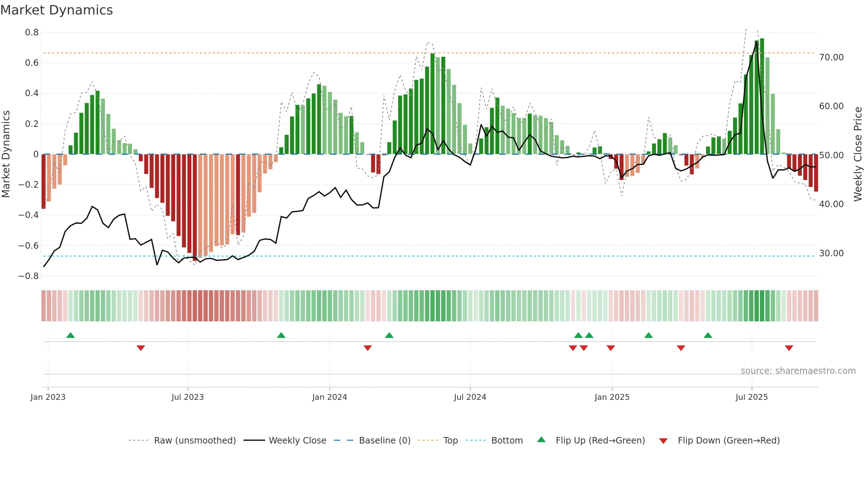Click the −0.6 tick on left axis
The height and width of the screenshot is (488, 868).
pos(29,246)
